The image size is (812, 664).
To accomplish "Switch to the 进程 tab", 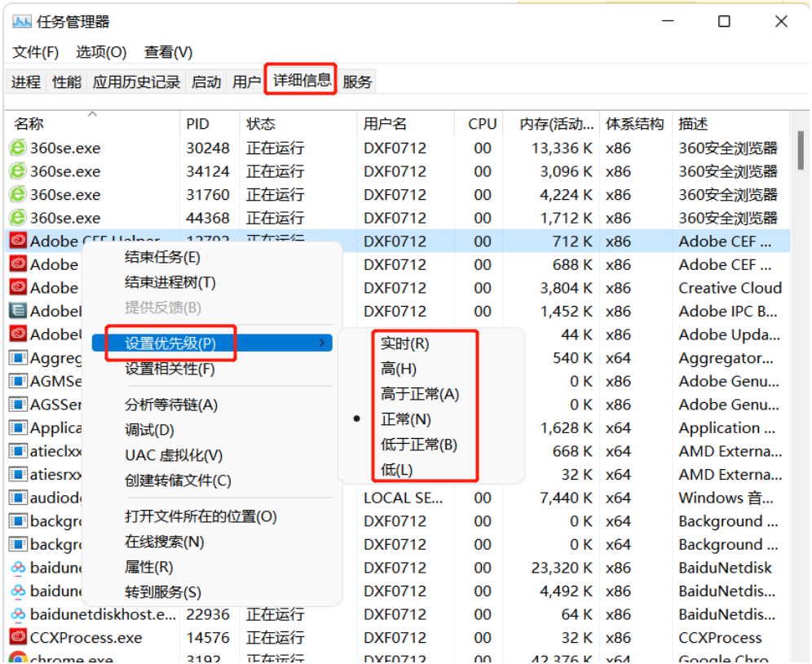I will click(x=26, y=82).
